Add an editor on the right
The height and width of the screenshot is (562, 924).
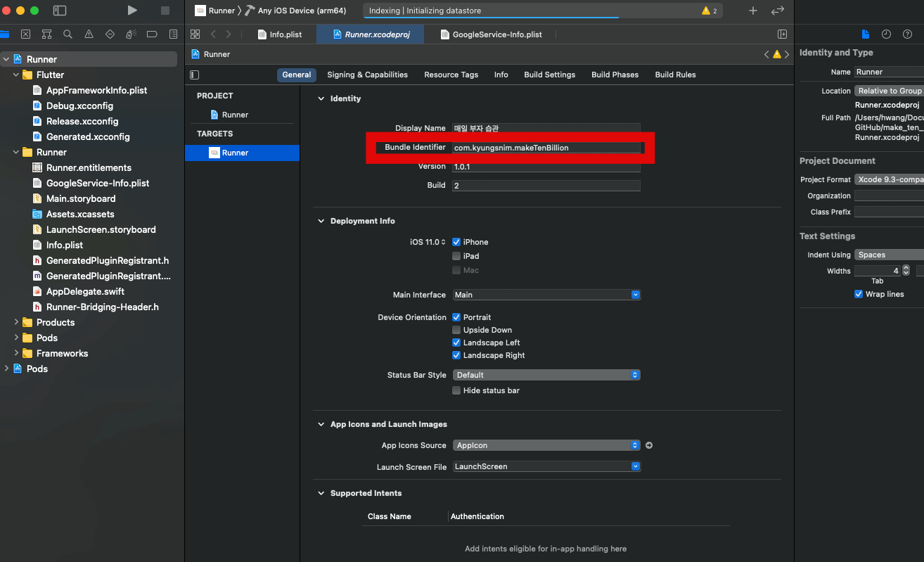click(782, 34)
